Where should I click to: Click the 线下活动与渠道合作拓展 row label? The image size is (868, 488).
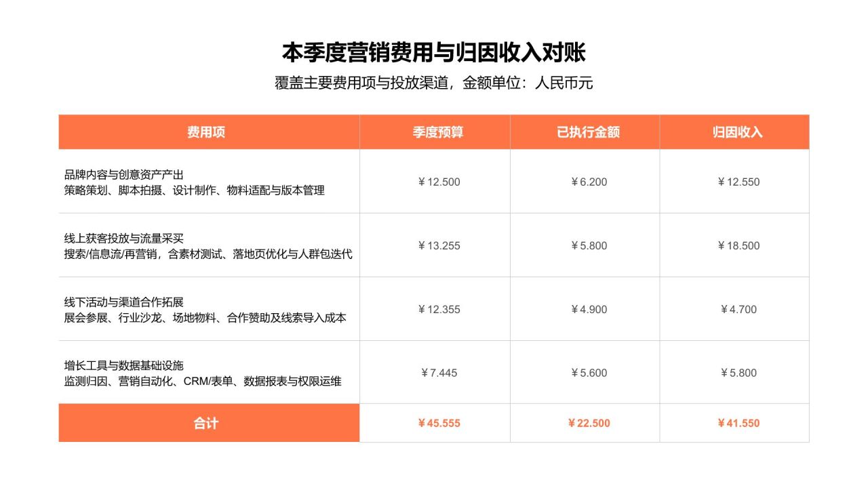[x=124, y=302]
